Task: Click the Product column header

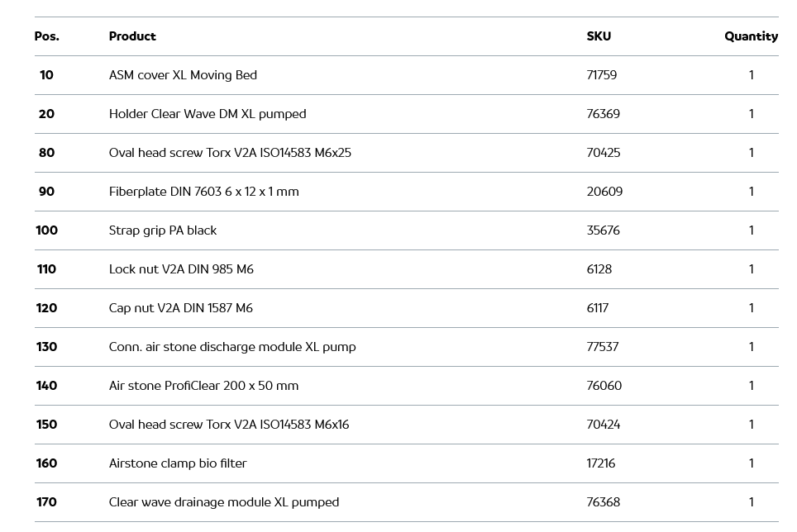Action: tap(132, 36)
